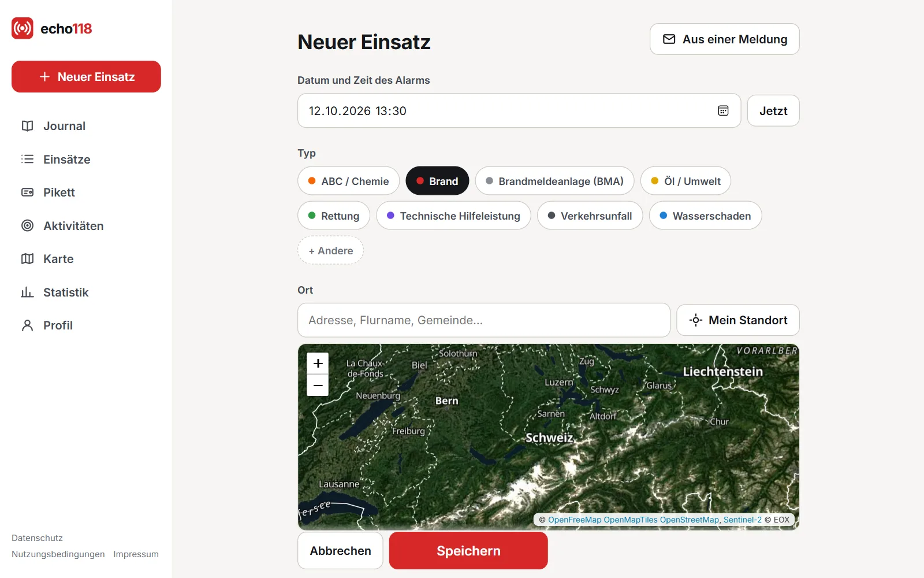Open Profil page
924x578 pixels.
pyautogui.click(x=86, y=325)
